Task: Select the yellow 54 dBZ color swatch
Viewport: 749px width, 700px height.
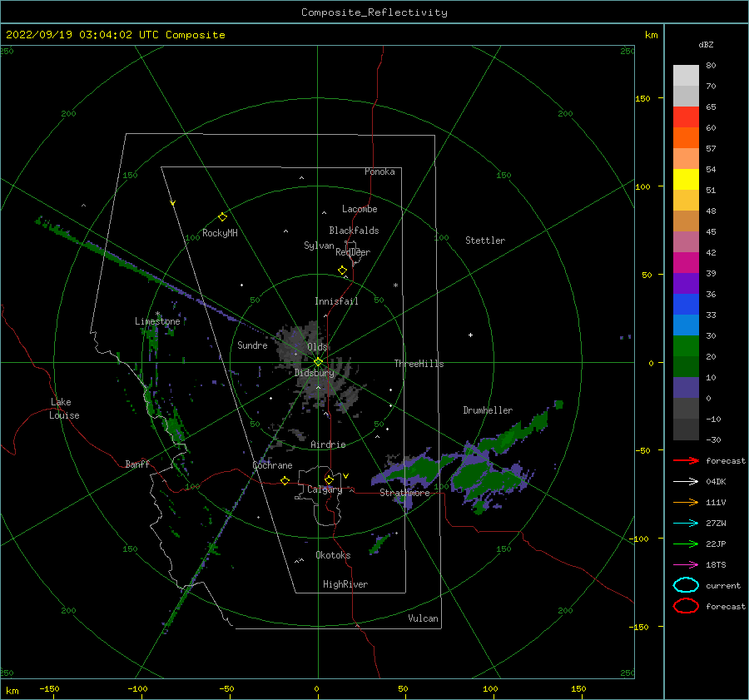Action: click(686, 179)
